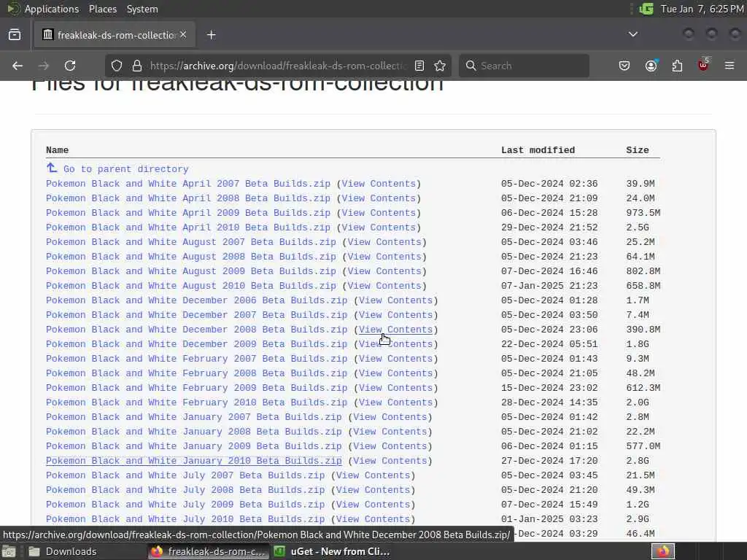Click View Contents for December 2008 zip
The height and width of the screenshot is (560, 747).
pos(395,330)
